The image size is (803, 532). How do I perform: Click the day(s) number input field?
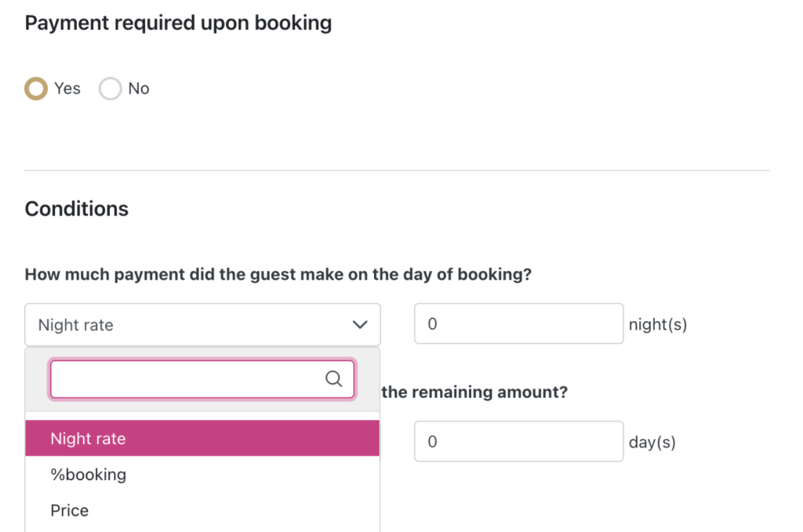pyautogui.click(x=518, y=442)
